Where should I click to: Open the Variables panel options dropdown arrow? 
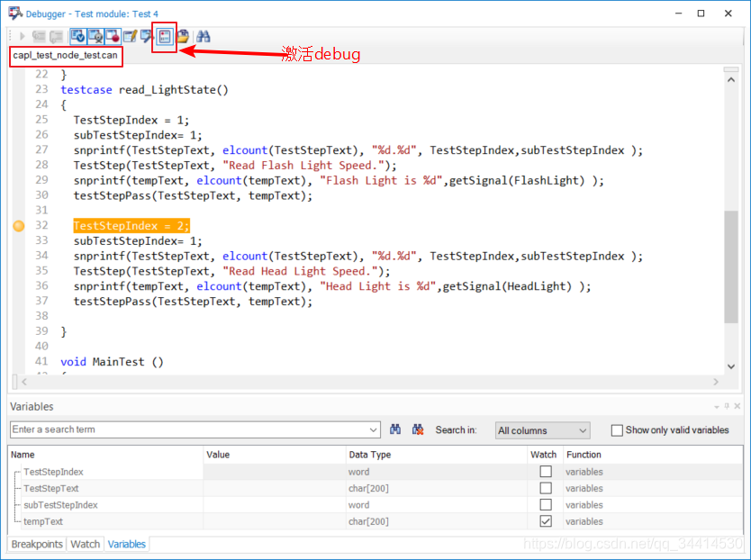pyautogui.click(x=717, y=407)
